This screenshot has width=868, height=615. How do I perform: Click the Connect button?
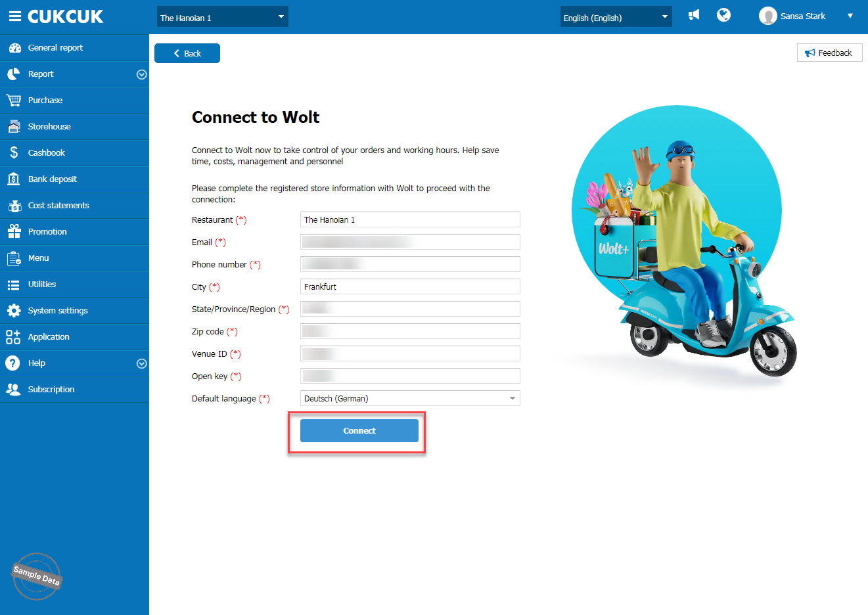tap(359, 430)
